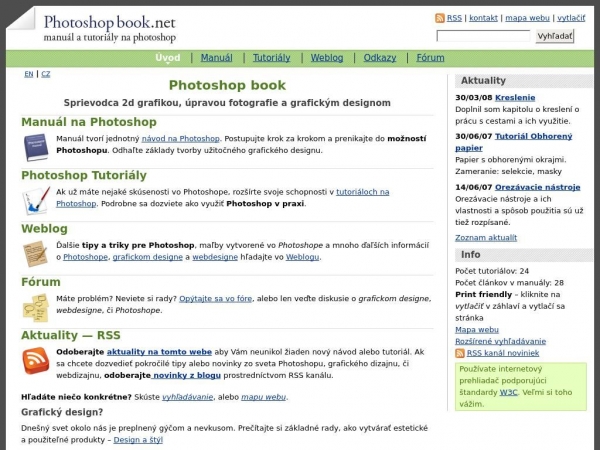This screenshot has width=600, height=450.
Task: Click the RSS icon beside RSS kanál noviniek
Action: 460,353
